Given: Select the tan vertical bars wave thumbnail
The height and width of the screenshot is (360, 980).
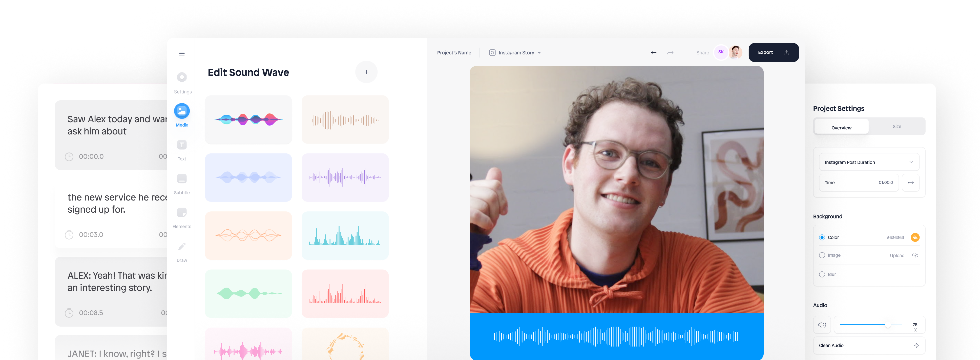Looking at the screenshot, I should [345, 119].
